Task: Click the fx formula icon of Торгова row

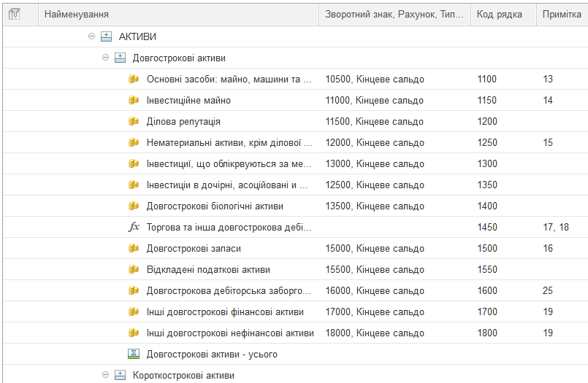Action: pos(134,228)
